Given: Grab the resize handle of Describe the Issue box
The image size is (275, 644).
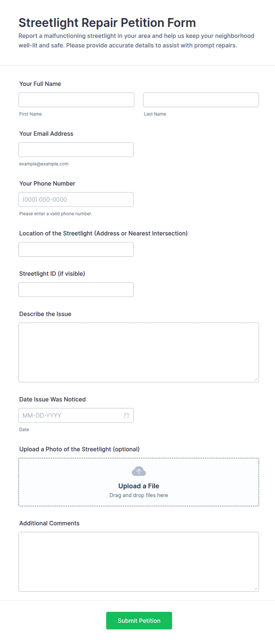Looking at the screenshot, I should coord(256,379).
